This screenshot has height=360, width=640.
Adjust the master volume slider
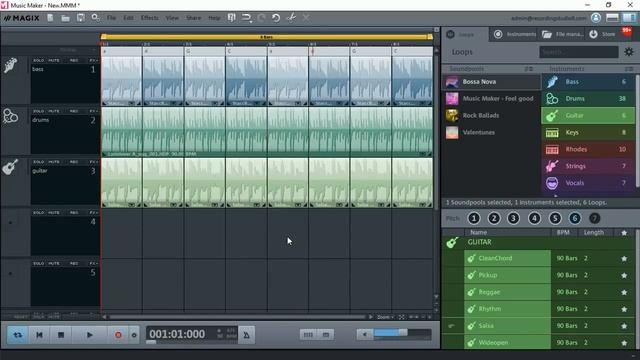[x=402, y=333]
